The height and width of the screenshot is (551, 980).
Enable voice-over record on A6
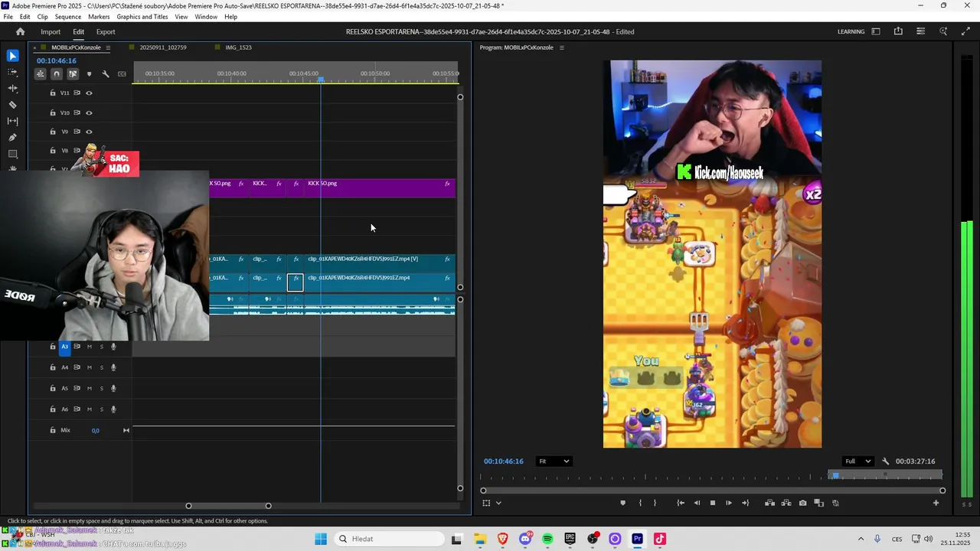[113, 409]
